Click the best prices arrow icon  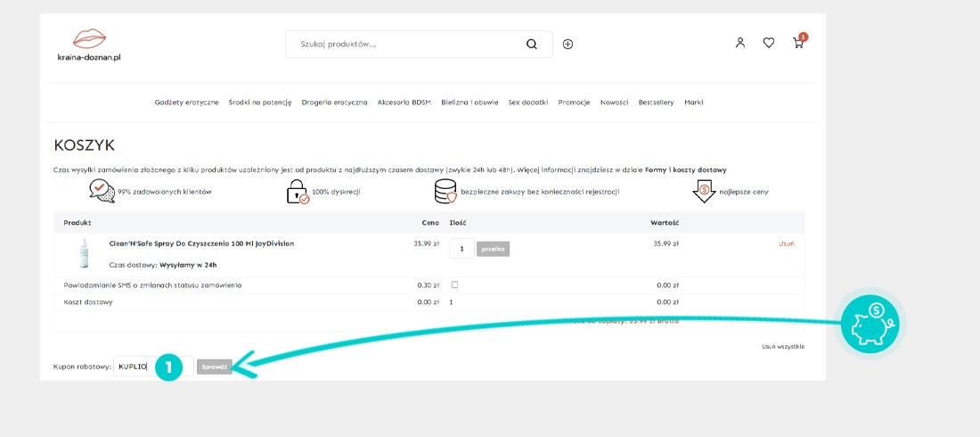pyautogui.click(x=704, y=191)
